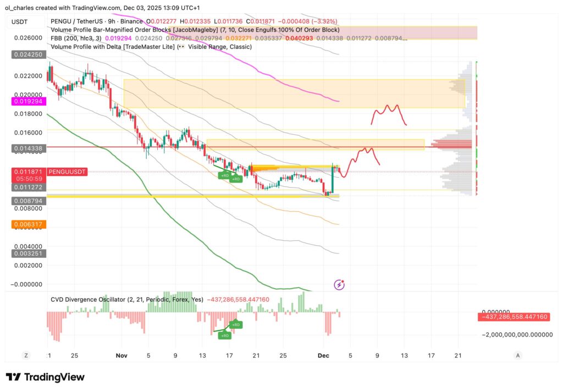Click the gray 0.024250 price axis label
Image resolution: width=563 pixels, height=392 pixels.
(27, 55)
